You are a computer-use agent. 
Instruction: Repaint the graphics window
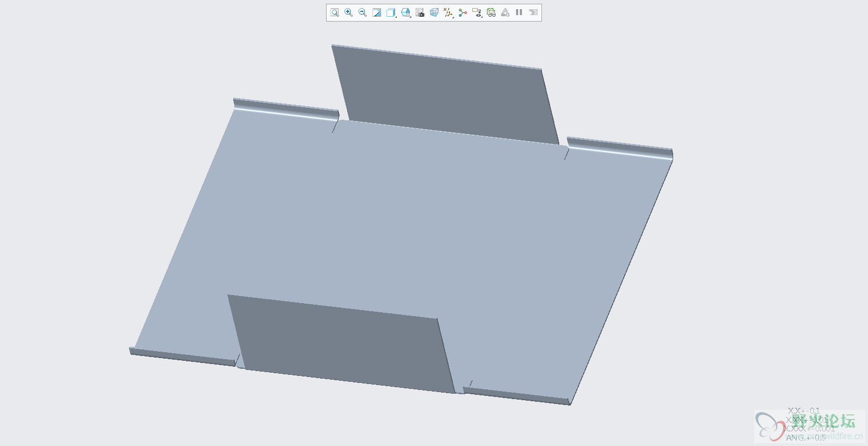click(377, 12)
